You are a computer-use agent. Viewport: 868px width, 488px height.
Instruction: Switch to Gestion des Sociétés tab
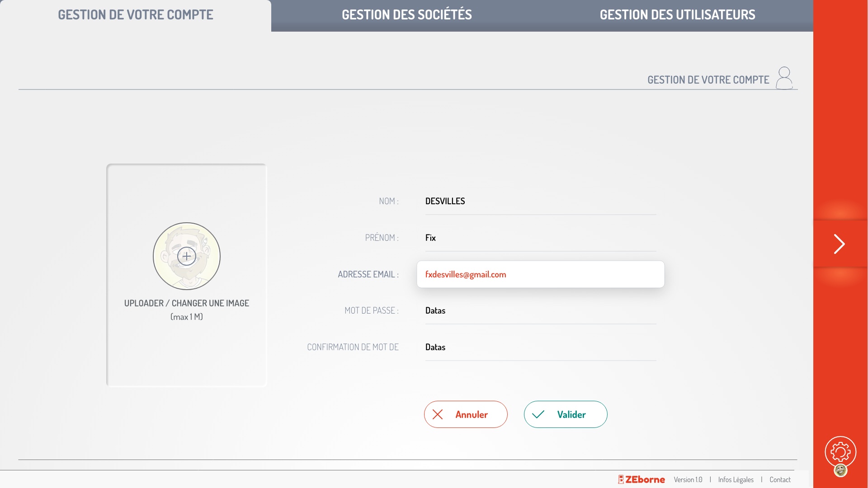[406, 15]
